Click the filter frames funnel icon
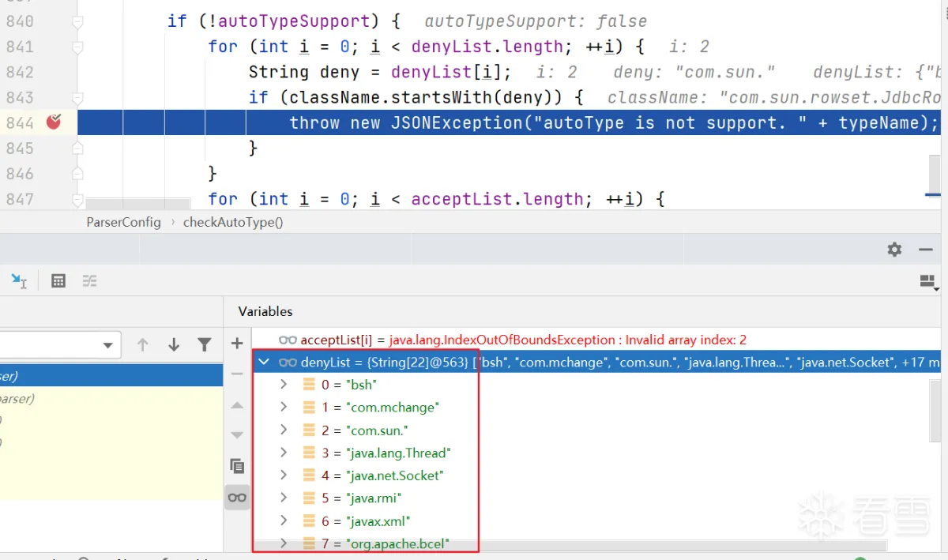The height and width of the screenshot is (560, 948). point(205,344)
